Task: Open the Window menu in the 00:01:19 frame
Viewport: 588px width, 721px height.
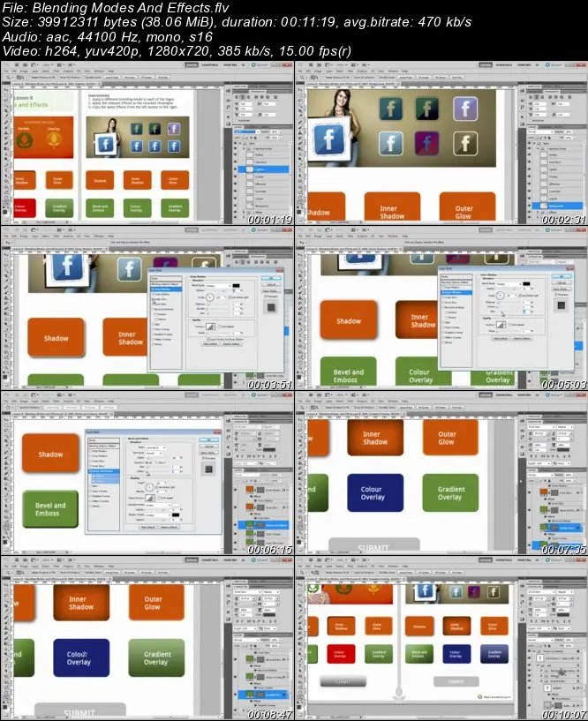Action: click(x=99, y=71)
